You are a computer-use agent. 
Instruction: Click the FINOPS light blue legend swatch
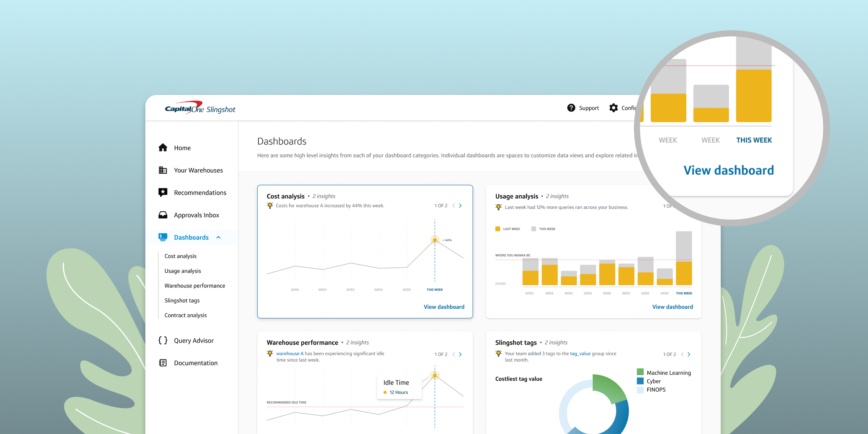[640, 390]
